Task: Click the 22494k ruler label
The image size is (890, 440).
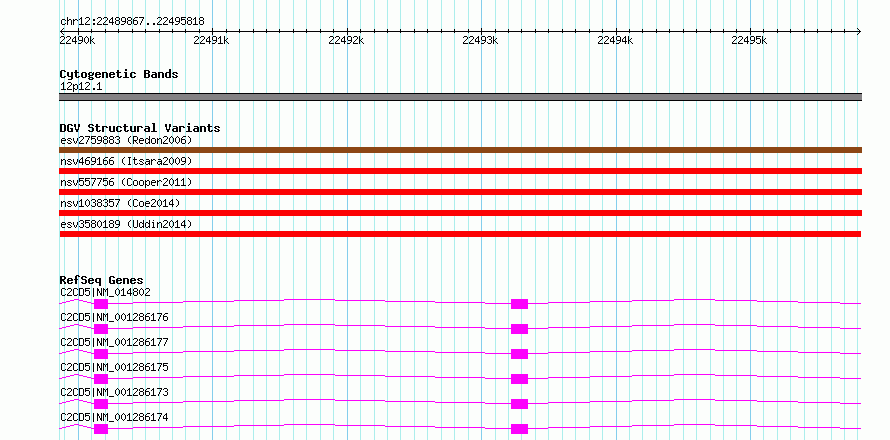Action: (615, 40)
